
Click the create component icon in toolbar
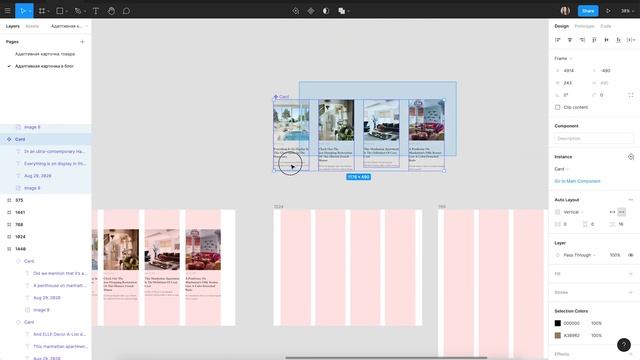click(x=311, y=11)
